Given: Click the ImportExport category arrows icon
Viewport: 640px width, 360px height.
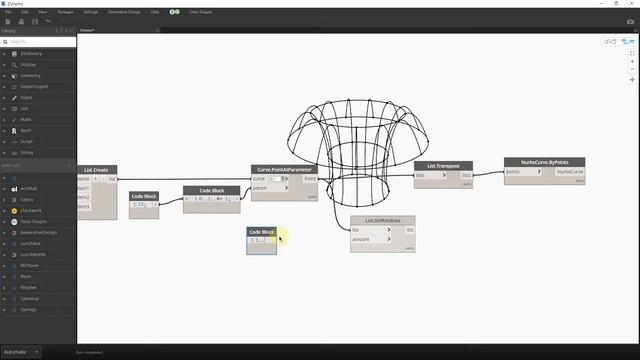Looking at the screenshot, I should (14, 87).
